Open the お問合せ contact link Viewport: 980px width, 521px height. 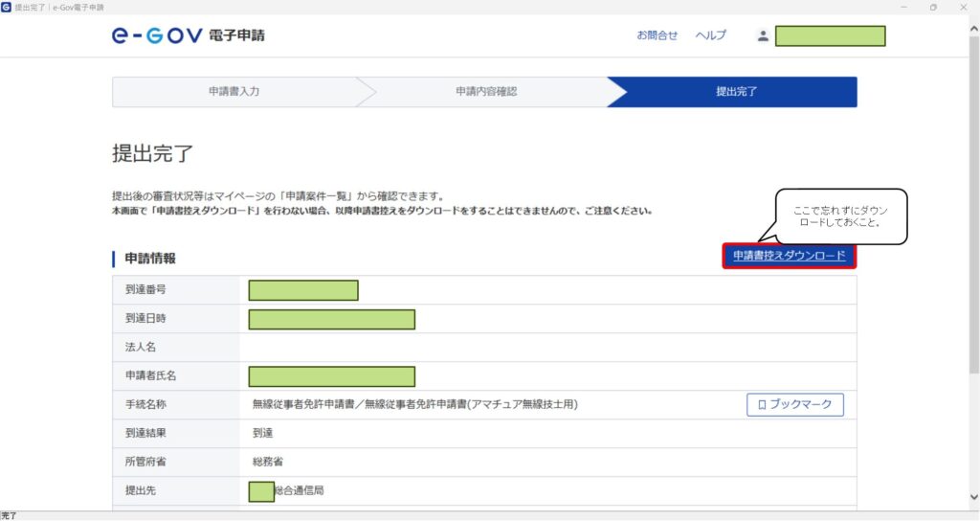pyautogui.click(x=657, y=35)
